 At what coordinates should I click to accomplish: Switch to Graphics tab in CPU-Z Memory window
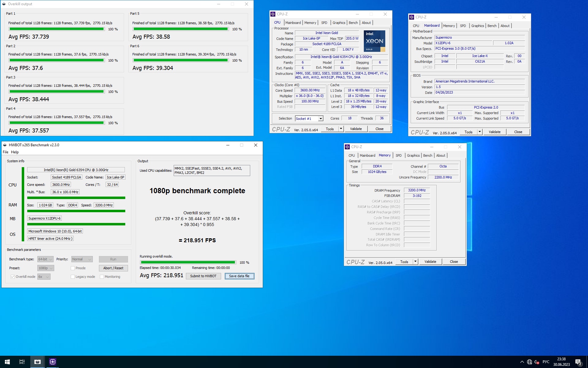413,155
